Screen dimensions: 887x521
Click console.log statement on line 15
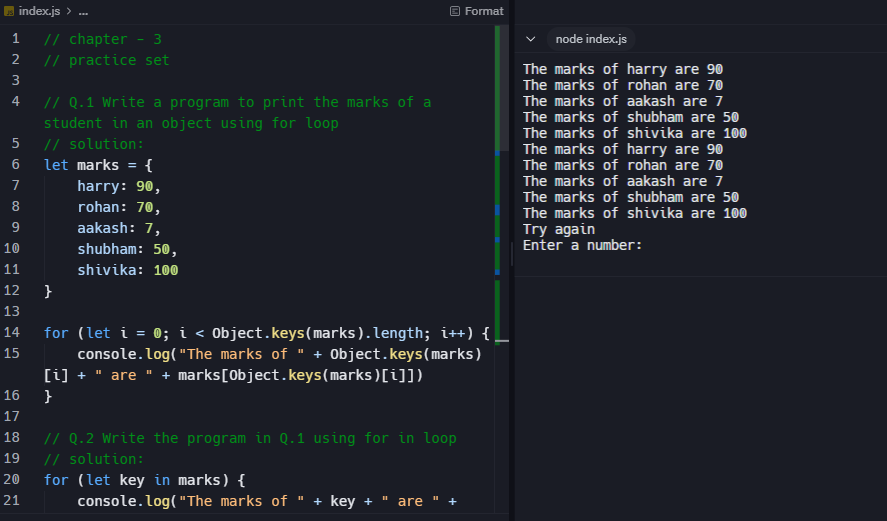(x=263, y=364)
